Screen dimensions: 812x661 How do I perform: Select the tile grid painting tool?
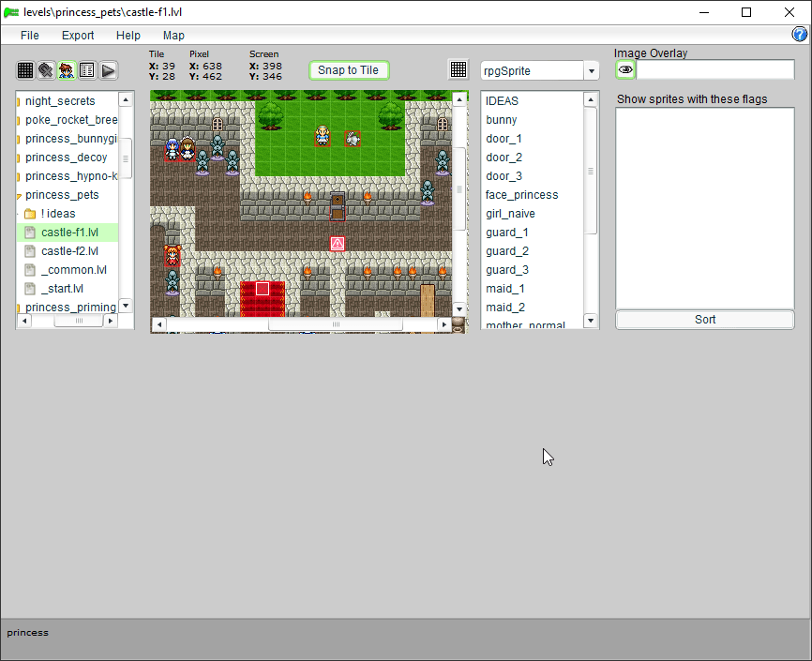pyautogui.click(x=23, y=69)
